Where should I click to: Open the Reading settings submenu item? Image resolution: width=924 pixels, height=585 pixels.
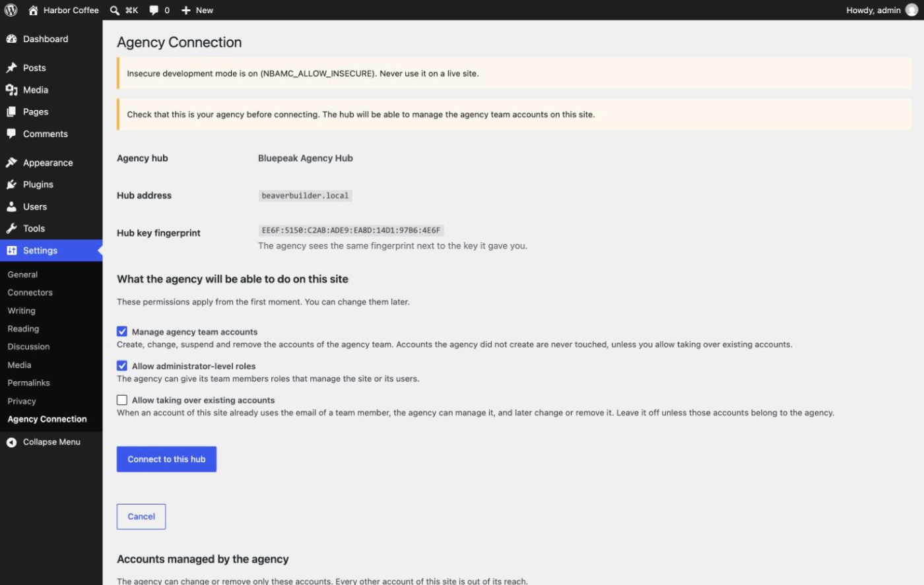click(x=23, y=328)
